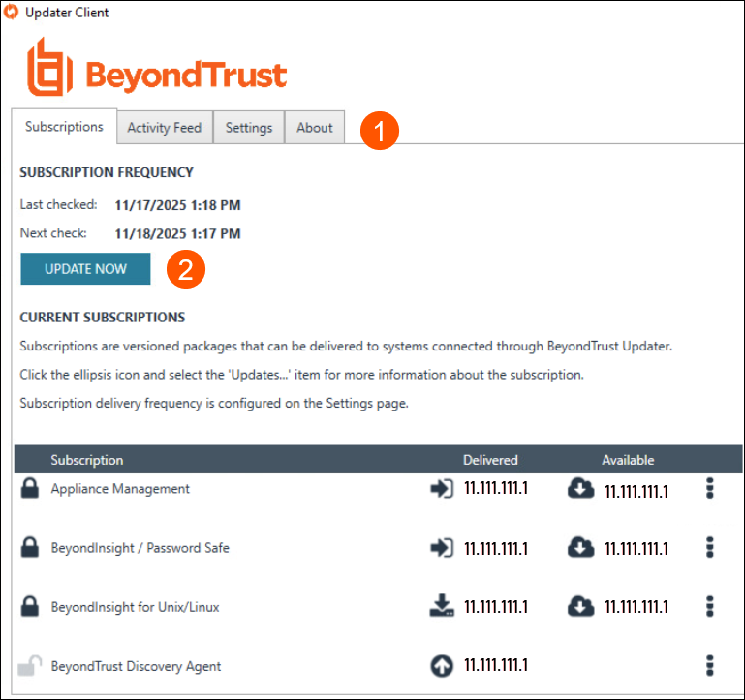Select the BeyondInsight / Password Safe name
This screenshot has width=745, height=700.
coord(140,548)
